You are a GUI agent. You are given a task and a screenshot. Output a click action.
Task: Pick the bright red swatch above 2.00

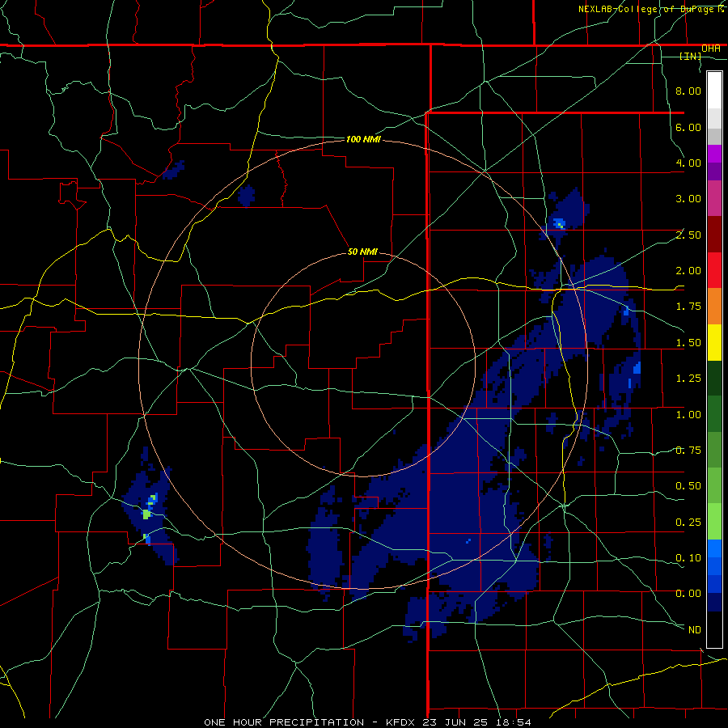714,270
